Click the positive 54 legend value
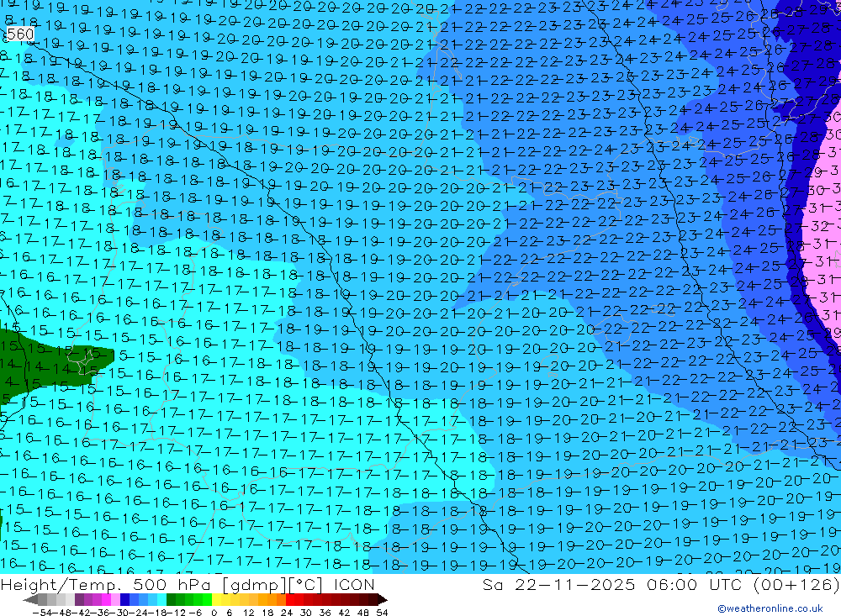Screen dimensions: 841x616 point(382,613)
